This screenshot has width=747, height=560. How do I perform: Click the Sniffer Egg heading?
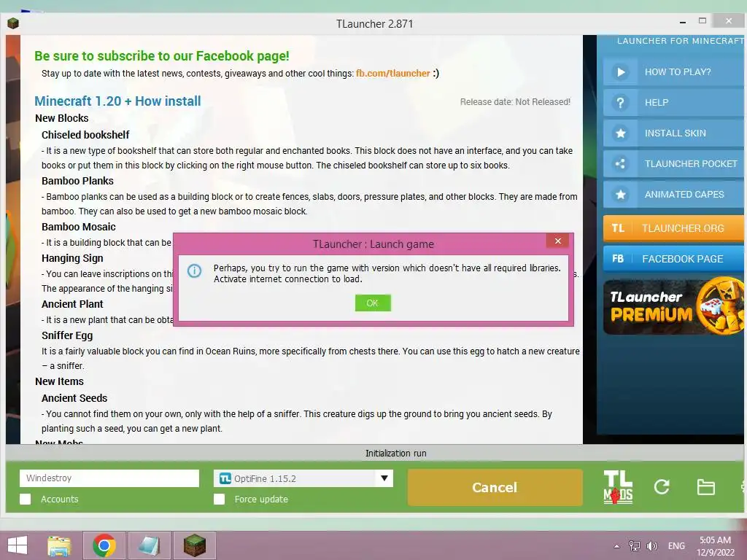[67, 335]
